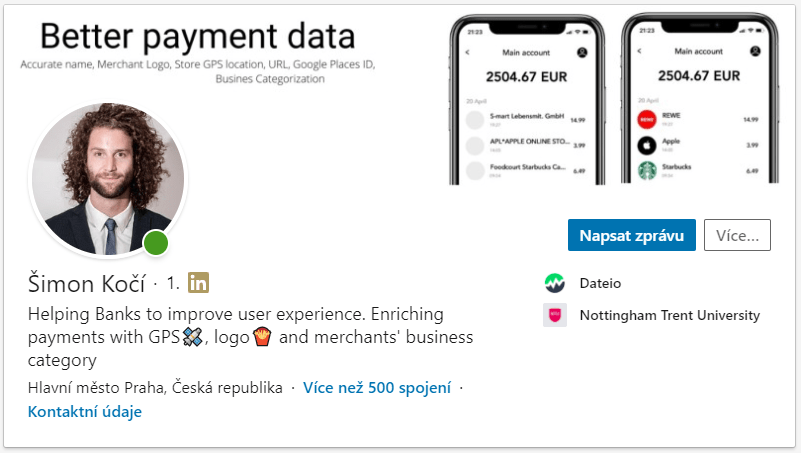
Task: Click the Better payment data banner title
Action: coord(197,38)
